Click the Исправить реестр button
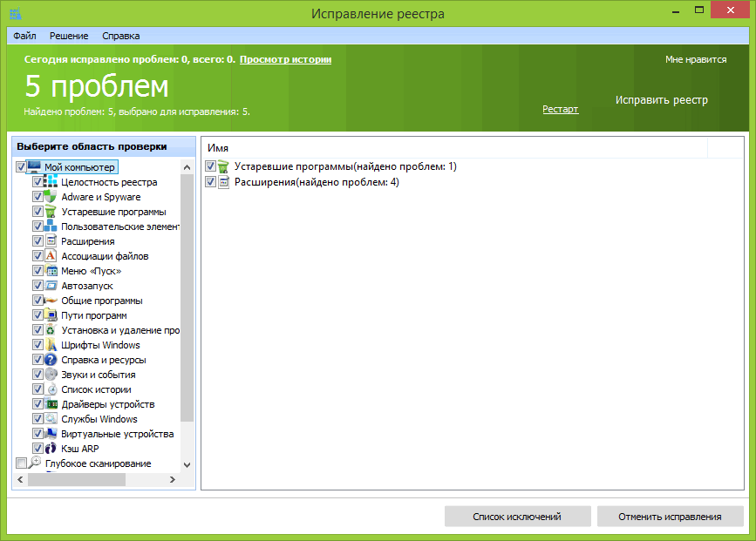 pyautogui.click(x=661, y=100)
